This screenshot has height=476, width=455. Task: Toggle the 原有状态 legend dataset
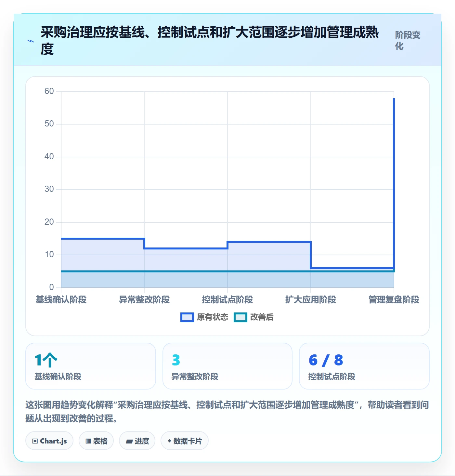[204, 317]
